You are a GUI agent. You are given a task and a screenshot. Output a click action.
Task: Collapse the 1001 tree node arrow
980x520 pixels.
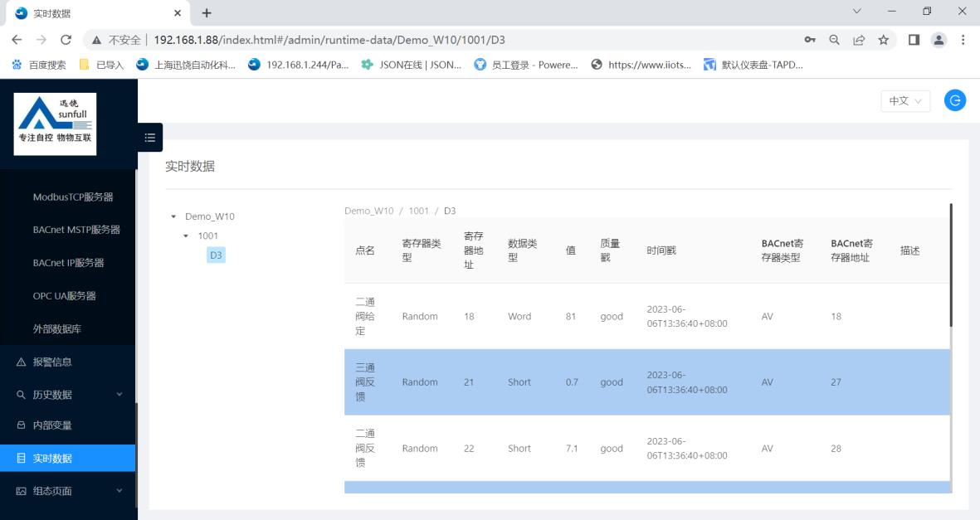[x=186, y=236]
